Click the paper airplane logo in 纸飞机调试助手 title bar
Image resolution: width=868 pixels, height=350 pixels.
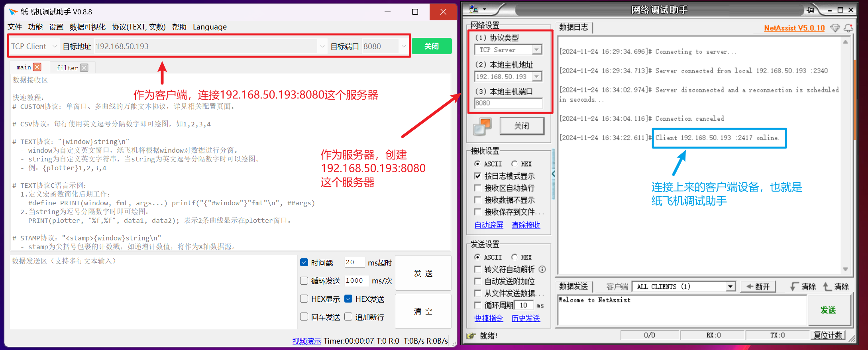coord(13,12)
